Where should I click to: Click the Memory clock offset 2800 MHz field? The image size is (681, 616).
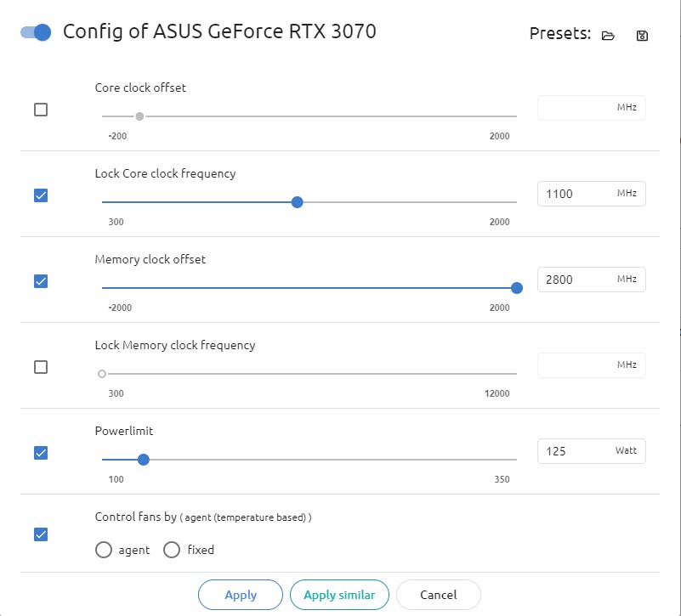[x=592, y=280]
